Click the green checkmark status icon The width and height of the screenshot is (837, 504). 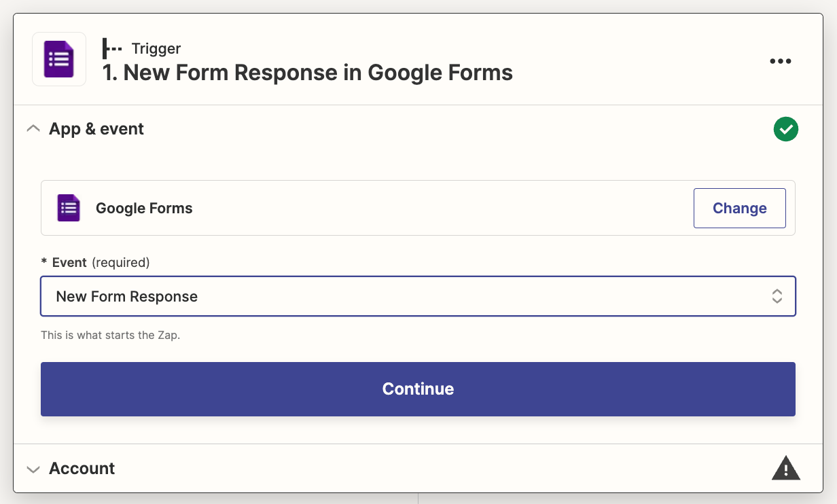pos(785,129)
